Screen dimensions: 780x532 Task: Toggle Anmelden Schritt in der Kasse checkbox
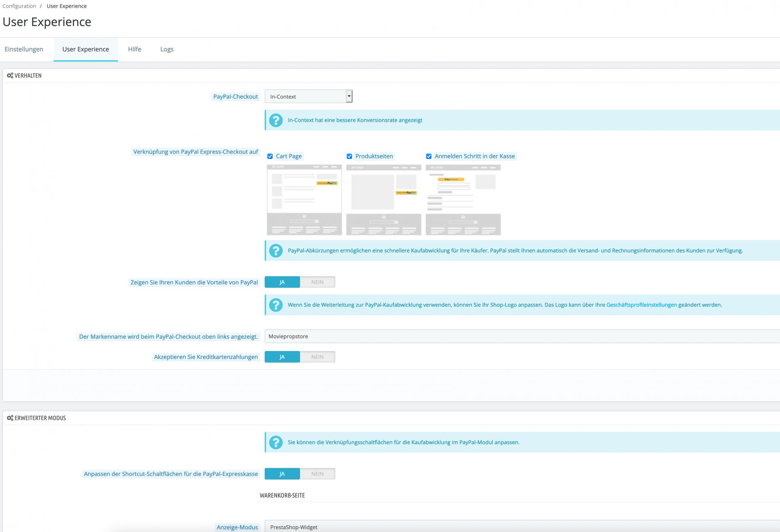[x=429, y=156]
